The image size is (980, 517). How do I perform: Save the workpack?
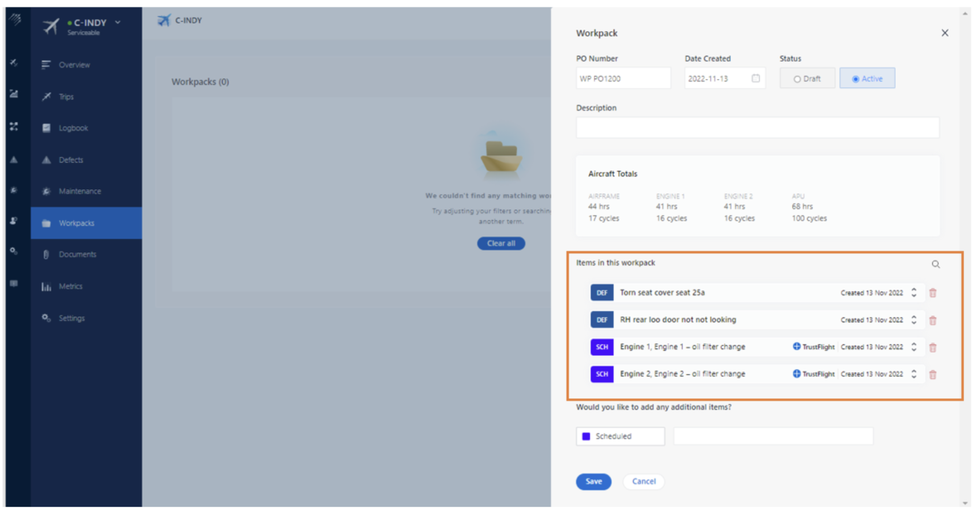[593, 482]
